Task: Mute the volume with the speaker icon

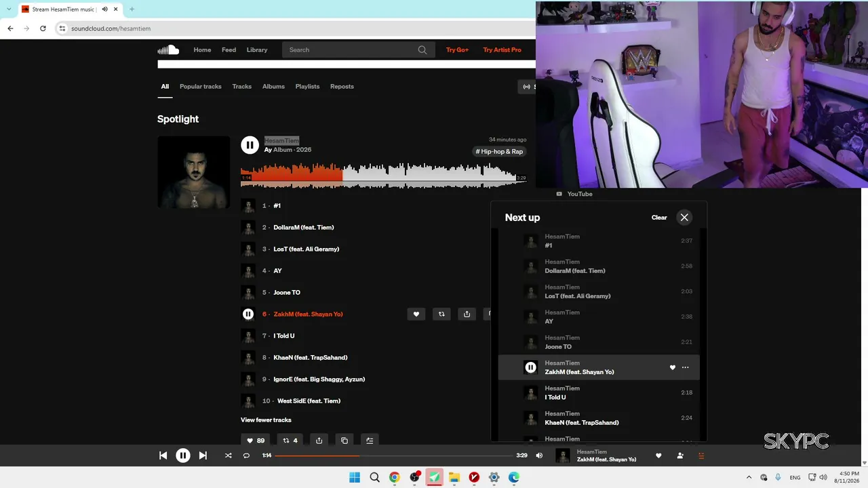Action: (539, 455)
